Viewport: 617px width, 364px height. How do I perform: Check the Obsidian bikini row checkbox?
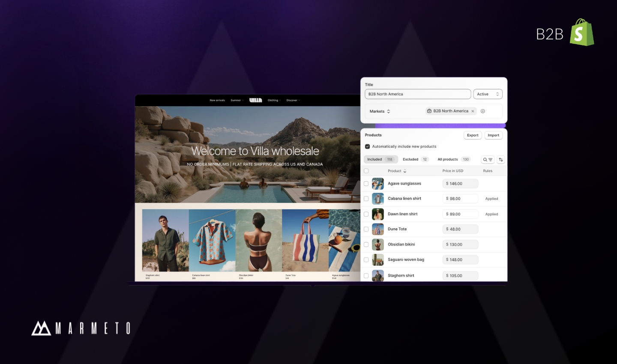click(366, 245)
